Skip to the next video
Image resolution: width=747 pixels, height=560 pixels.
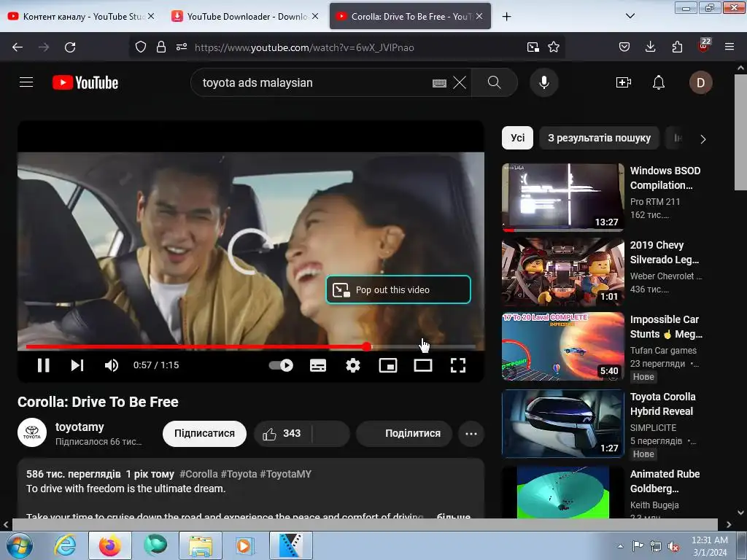[x=77, y=365]
